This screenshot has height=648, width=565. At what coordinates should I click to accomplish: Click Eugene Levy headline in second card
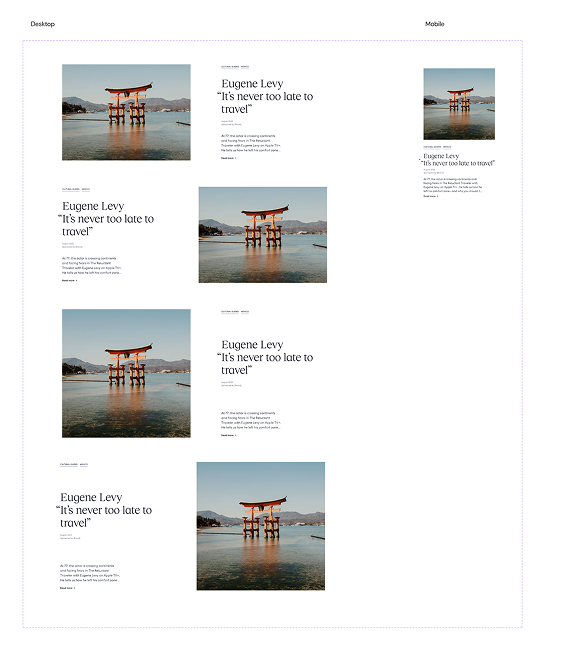(106, 219)
